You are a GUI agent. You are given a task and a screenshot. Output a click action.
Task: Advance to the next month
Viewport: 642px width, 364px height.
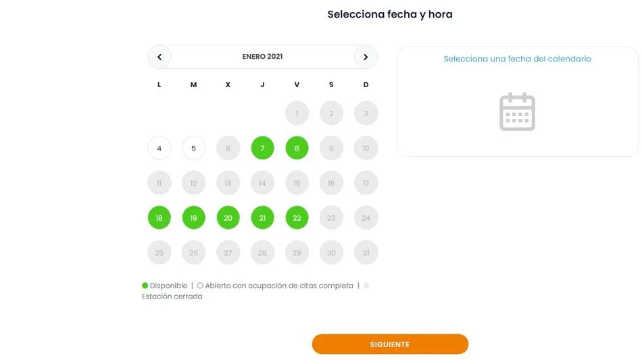[x=366, y=57]
